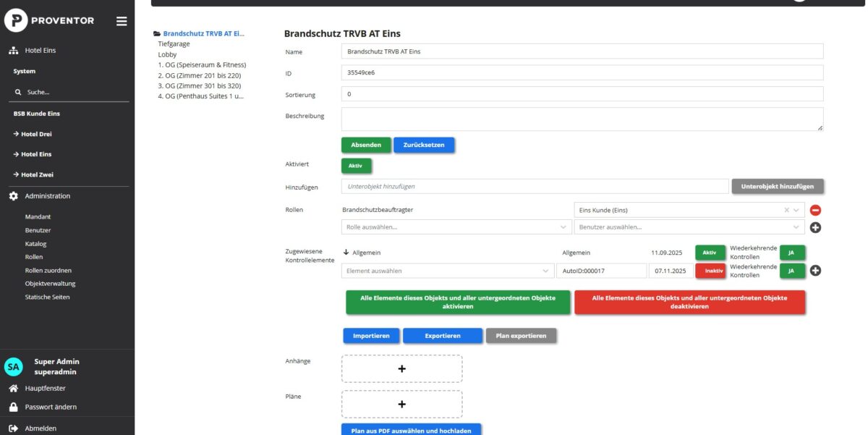Click the green Absenden button
Screen dimensions: 868x435
click(366, 145)
